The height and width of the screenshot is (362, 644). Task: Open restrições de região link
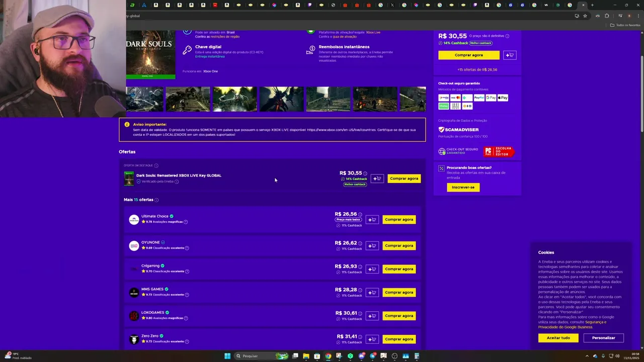click(225, 37)
